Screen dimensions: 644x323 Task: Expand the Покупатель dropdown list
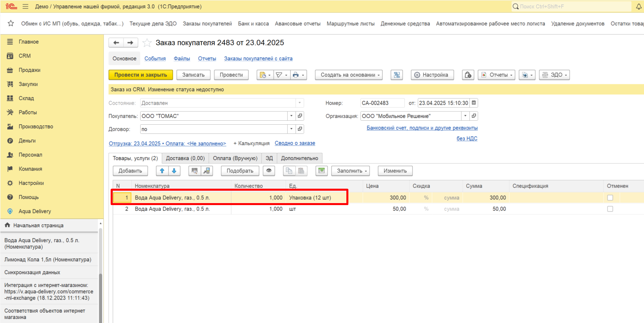click(x=292, y=116)
